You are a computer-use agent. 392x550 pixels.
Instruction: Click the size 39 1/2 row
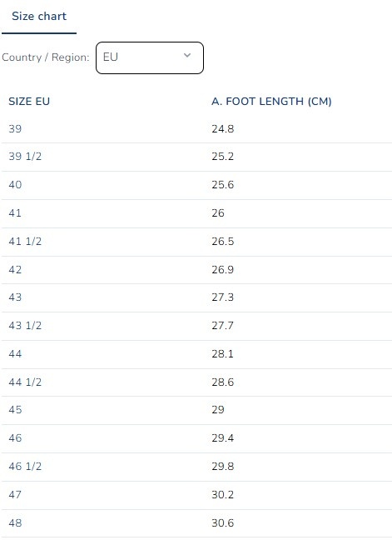coord(196,157)
